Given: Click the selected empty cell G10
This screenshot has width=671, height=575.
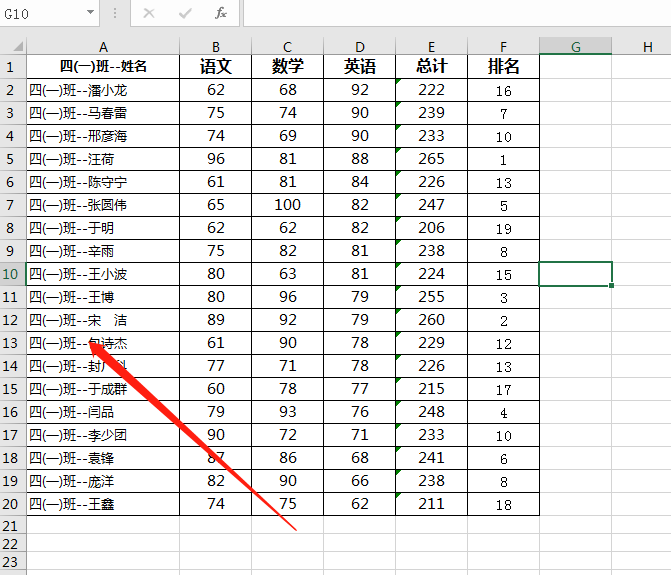Looking at the screenshot, I should [x=576, y=274].
